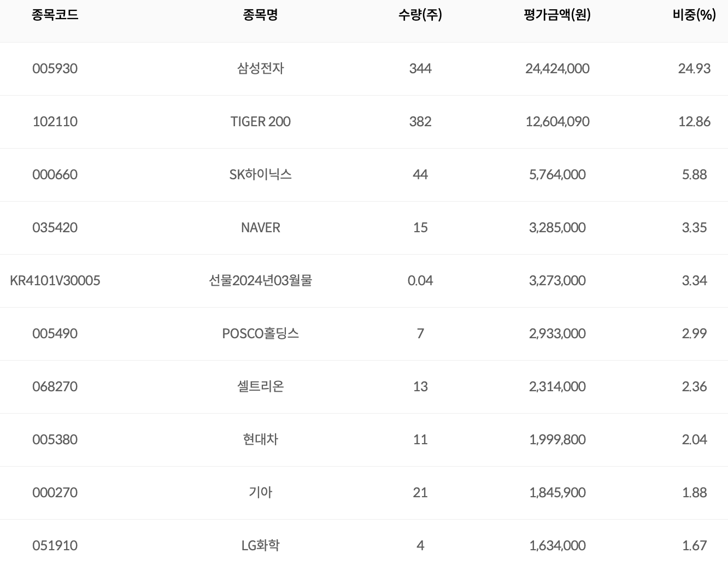Click the valuation amount 24,424,000
Viewport: 728px width, 565px height.
(557, 68)
